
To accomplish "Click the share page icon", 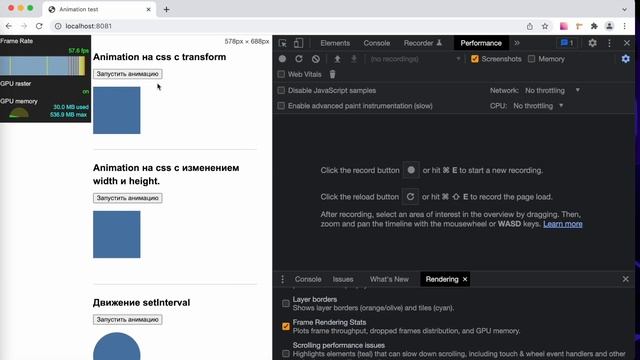I will point(529,26).
